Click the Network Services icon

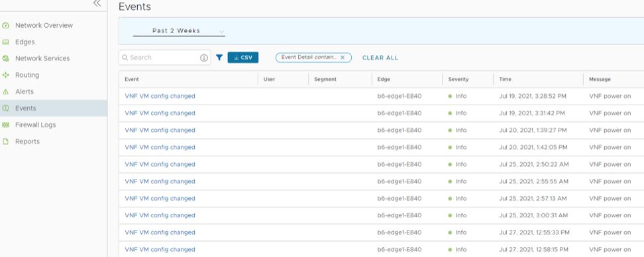[x=5, y=58]
